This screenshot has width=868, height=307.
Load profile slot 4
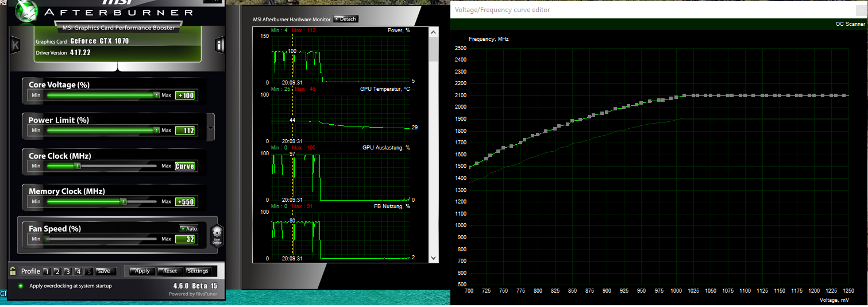pos(78,271)
